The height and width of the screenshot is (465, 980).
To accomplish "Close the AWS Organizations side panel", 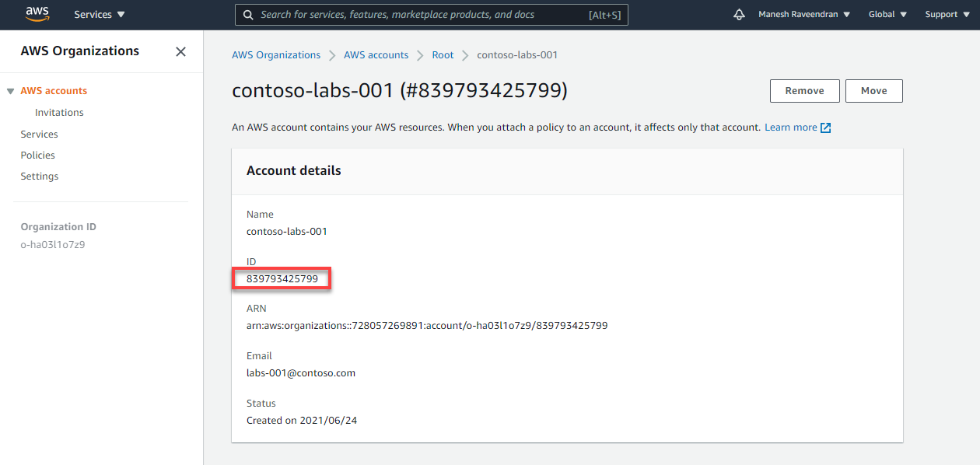I will [180, 51].
